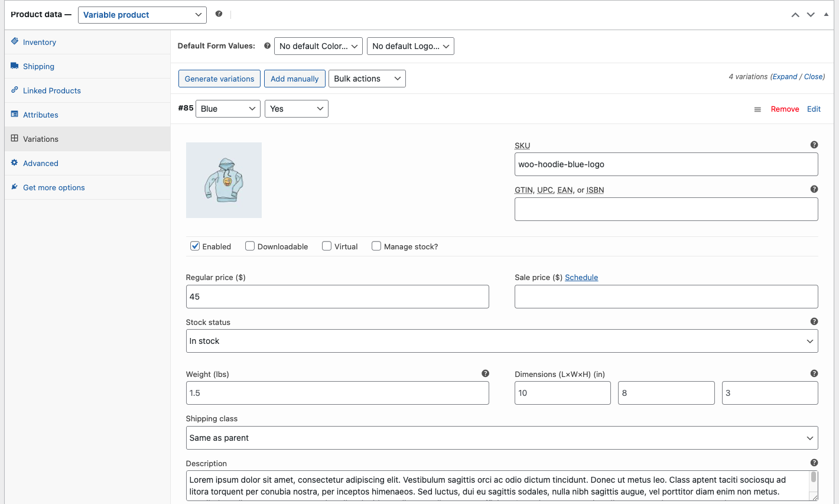
Task: Tick the Manage stock? checkbox
Action: pyautogui.click(x=376, y=246)
